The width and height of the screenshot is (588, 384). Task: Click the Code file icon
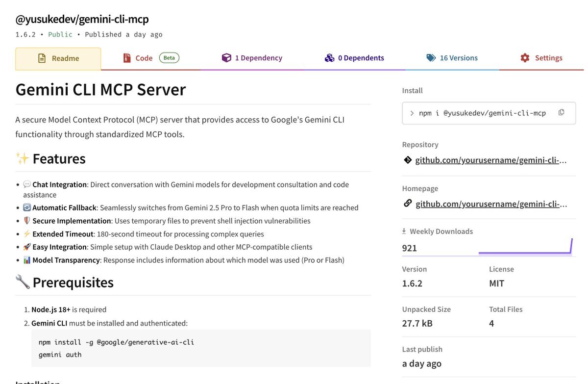(x=127, y=58)
